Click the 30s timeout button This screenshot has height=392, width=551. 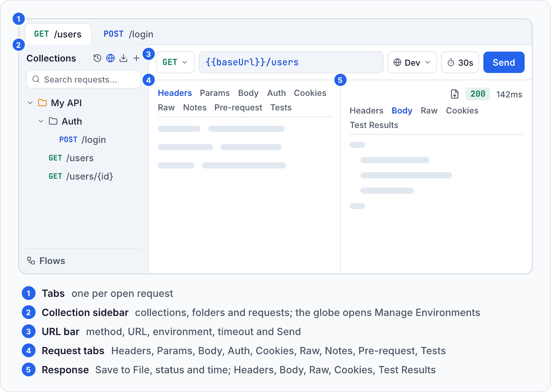click(x=460, y=62)
